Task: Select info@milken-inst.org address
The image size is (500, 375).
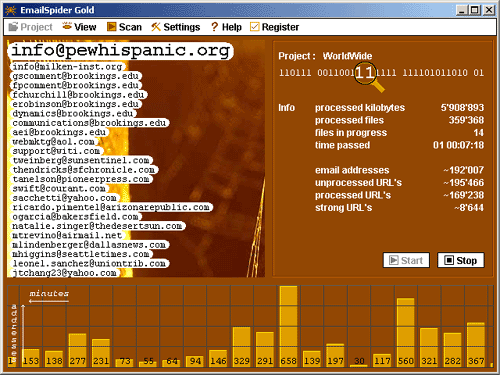Action: pos(67,67)
